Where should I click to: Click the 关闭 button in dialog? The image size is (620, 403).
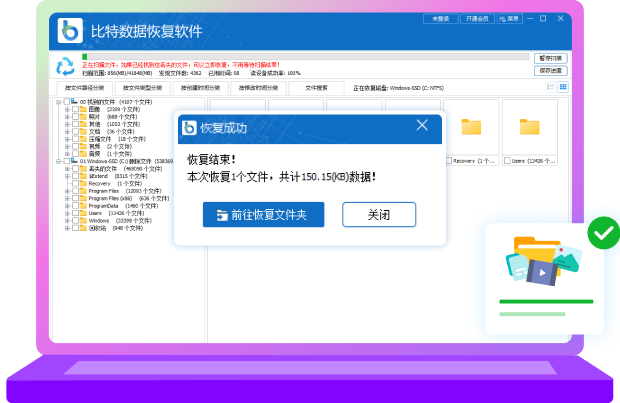(x=379, y=215)
